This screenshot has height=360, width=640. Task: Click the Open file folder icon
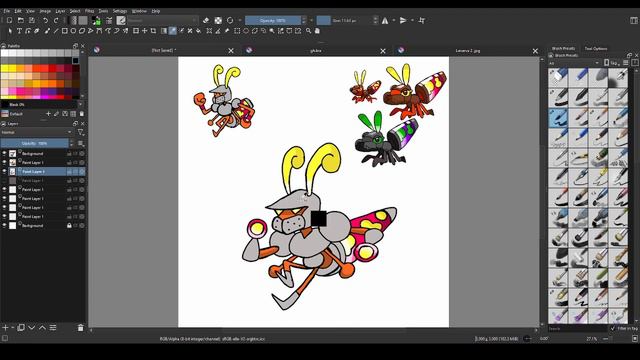pyautogui.click(x=20, y=20)
